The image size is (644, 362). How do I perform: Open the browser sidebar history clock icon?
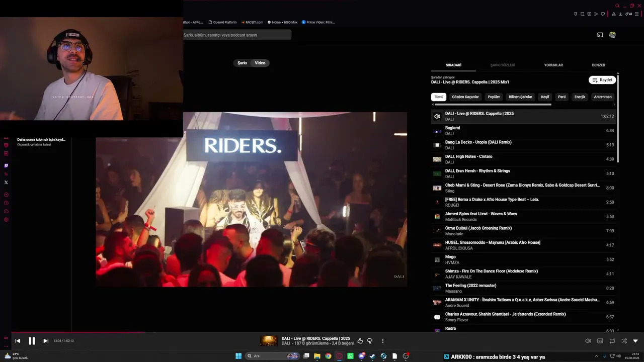point(6,203)
